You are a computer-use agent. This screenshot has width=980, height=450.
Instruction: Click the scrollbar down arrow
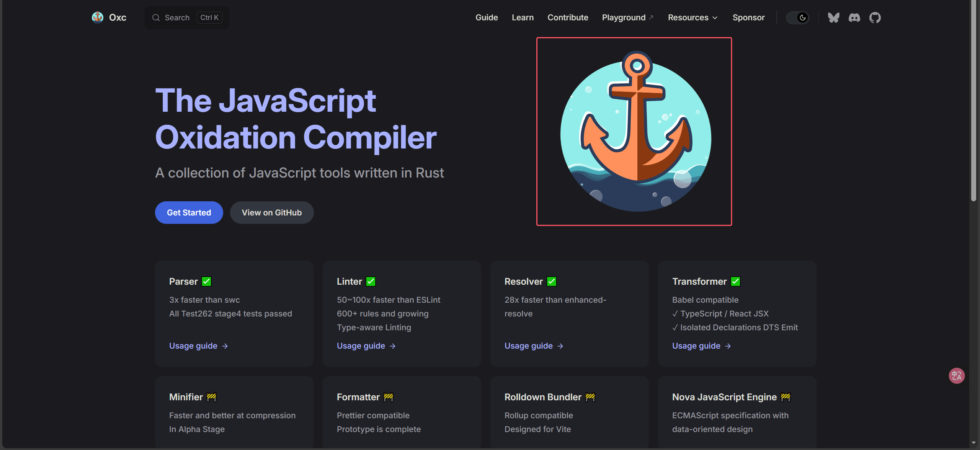point(973,443)
